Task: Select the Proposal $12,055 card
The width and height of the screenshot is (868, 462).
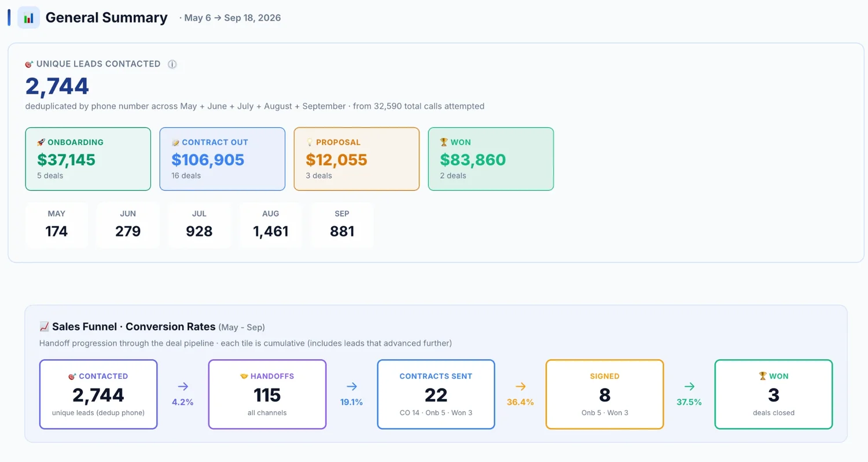Action: pos(356,159)
